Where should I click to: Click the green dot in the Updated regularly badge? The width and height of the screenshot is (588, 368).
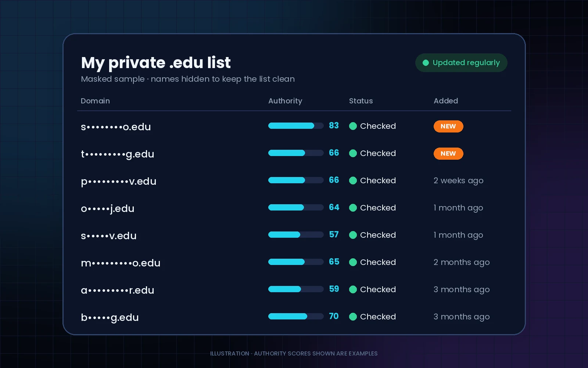click(426, 63)
